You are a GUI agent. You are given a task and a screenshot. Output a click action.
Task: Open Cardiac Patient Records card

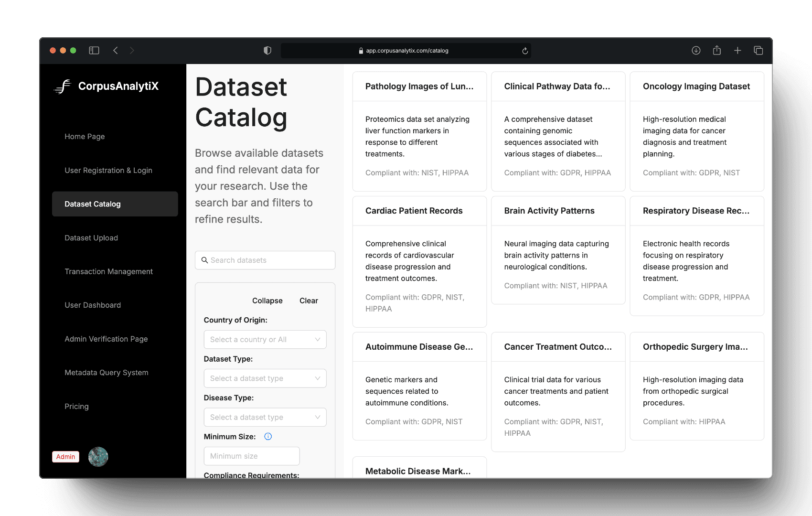pos(419,262)
